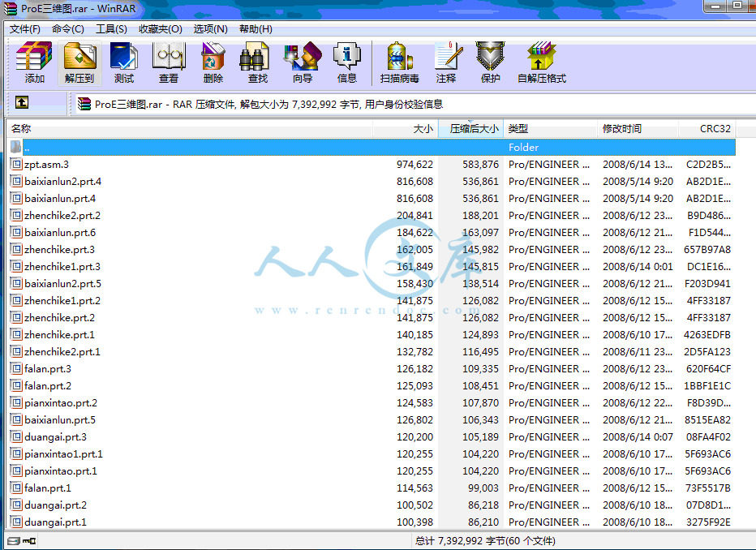Click size value 974,622 for zpt.asm.3
The width and height of the screenshot is (756, 550).
pos(415,165)
